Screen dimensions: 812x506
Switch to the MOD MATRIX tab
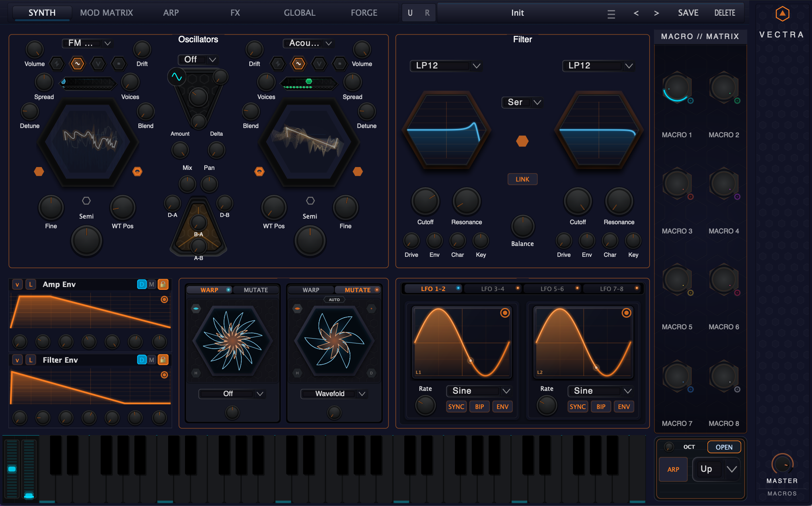coord(107,13)
